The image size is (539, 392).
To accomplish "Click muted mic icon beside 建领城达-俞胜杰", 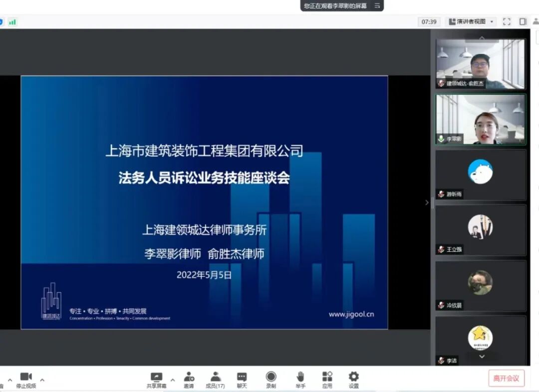I will (441, 83).
